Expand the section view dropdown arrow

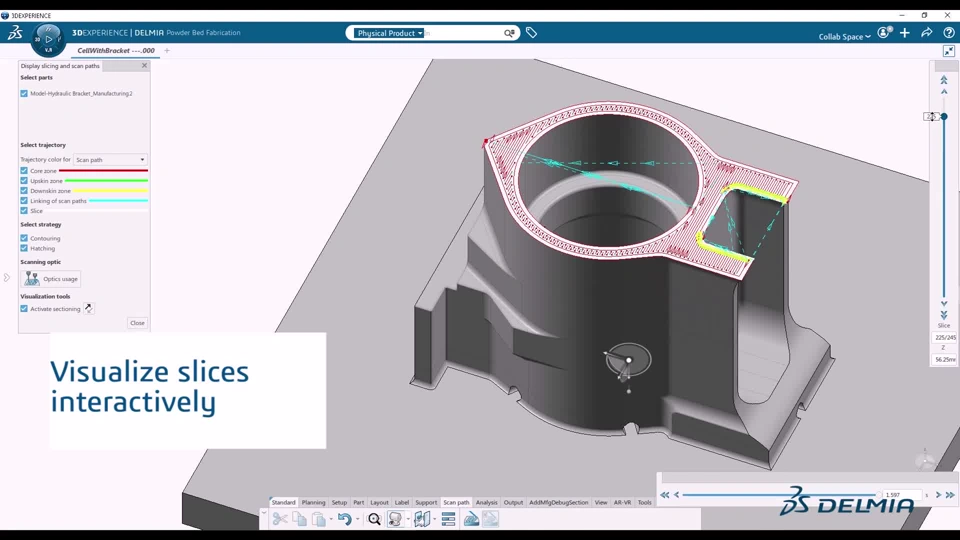point(435,519)
